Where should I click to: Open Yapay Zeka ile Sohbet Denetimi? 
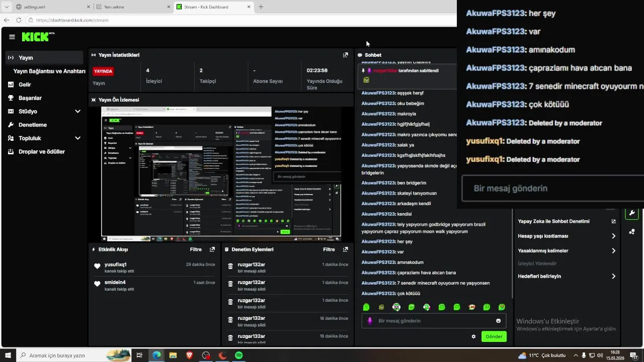567,221
